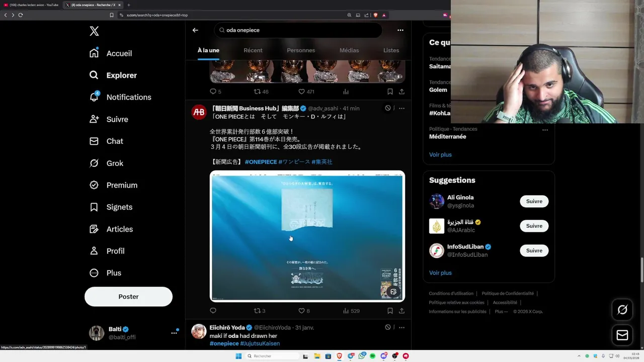Like the adv_asahi post with 8 likes
The width and height of the screenshot is (644, 362).
[304, 311]
